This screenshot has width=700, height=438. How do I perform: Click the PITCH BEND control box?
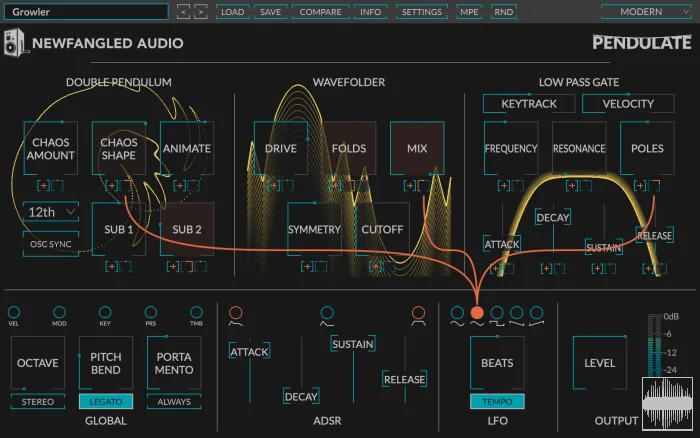[x=106, y=363]
